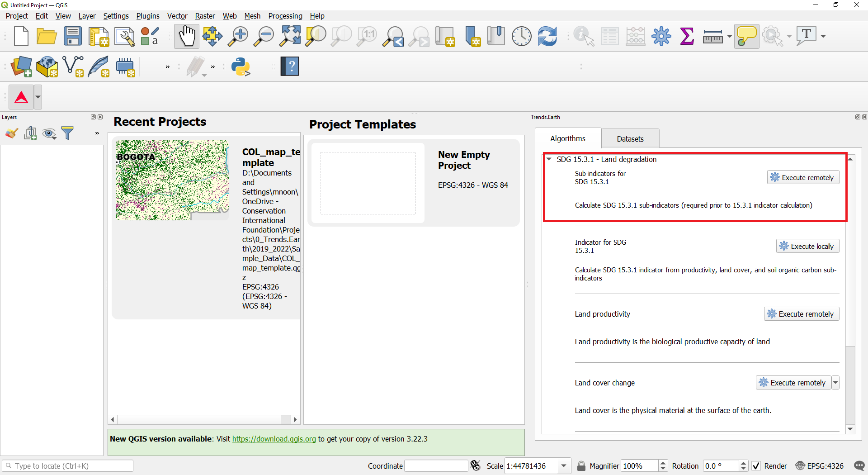Open dropdown arrow beside Land cover change
868x475 pixels.
pyautogui.click(x=835, y=383)
